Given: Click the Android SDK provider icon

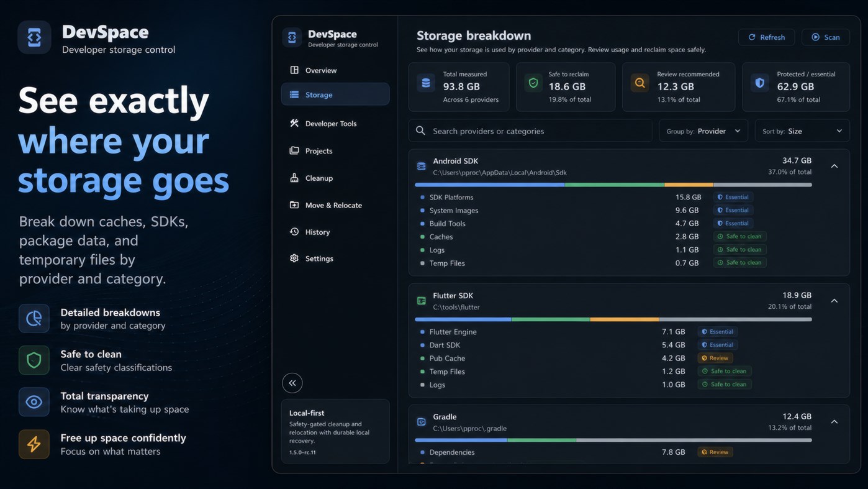Looking at the screenshot, I should [422, 167].
